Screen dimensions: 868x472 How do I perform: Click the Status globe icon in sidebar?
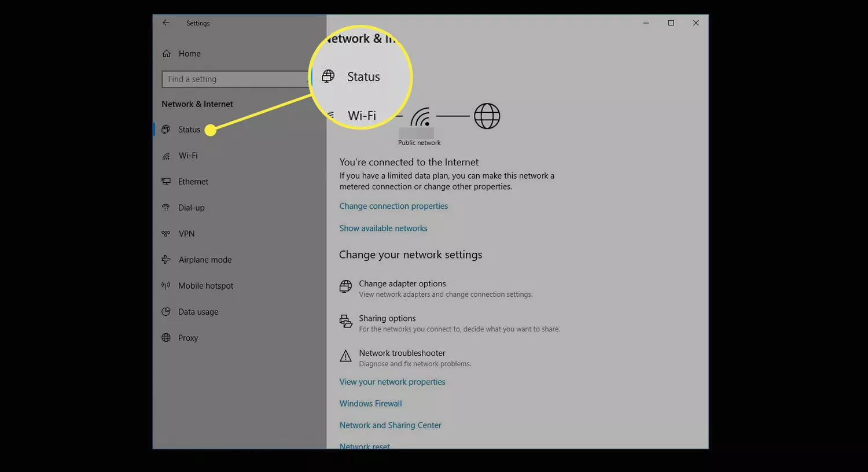(166, 129)
